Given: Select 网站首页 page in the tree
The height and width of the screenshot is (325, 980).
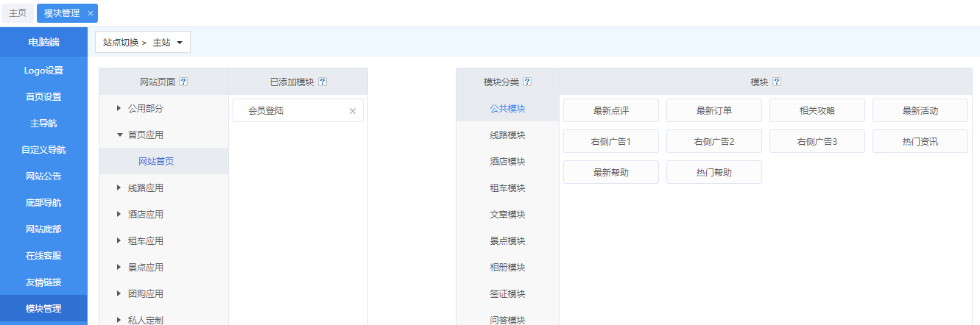Looking at the screenshot, I should (x=156, y=162).
